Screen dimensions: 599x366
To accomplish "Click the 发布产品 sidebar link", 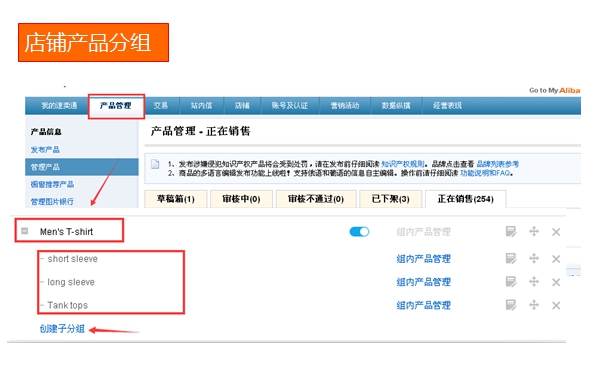I will coord(45,149).
